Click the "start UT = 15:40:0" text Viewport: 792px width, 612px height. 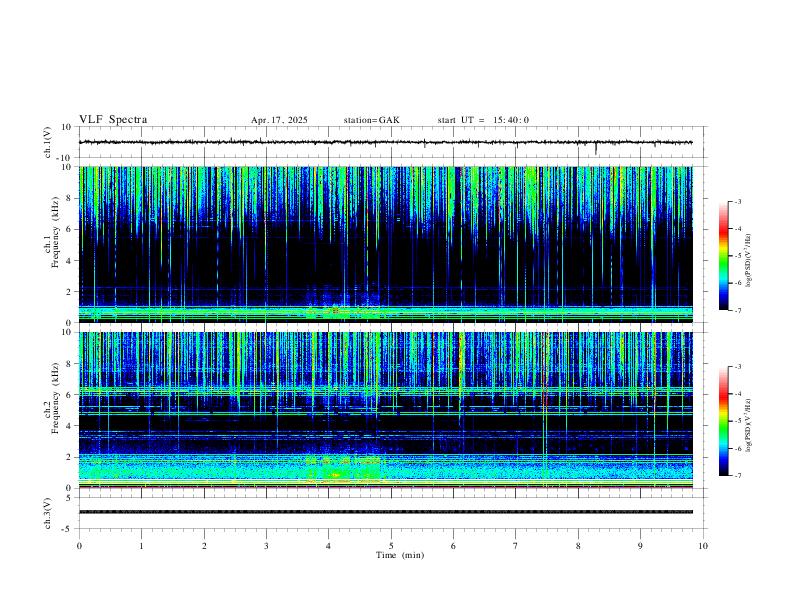pyautogui.click(x=483, y=120)
